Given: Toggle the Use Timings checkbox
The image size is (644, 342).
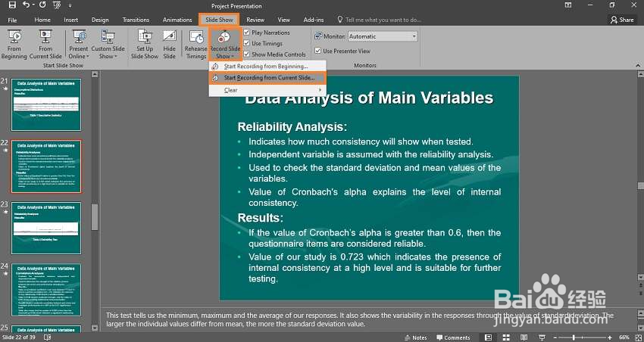Looking at the screenshot, I should 246,43.
